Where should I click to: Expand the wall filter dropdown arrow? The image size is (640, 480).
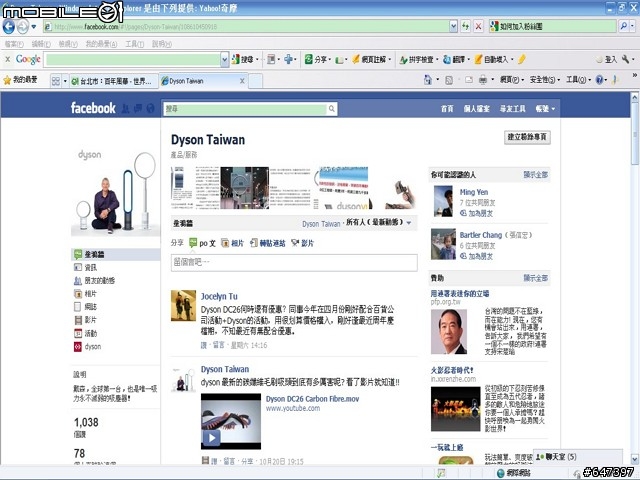click(409, 223)
